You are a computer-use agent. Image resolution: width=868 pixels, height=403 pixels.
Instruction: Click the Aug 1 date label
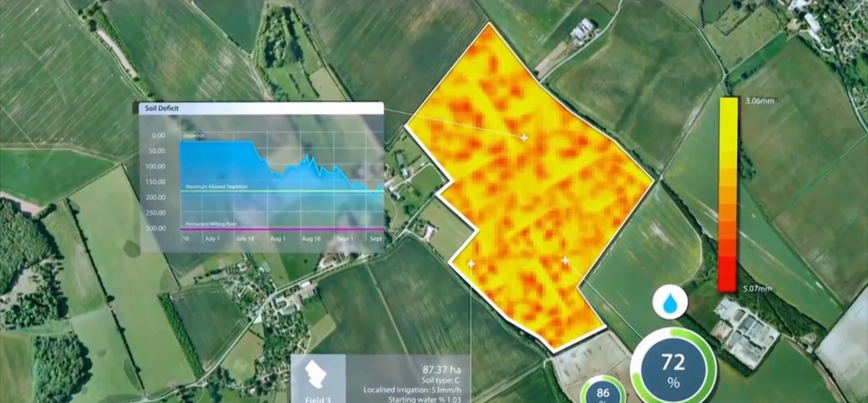point(278,239)
